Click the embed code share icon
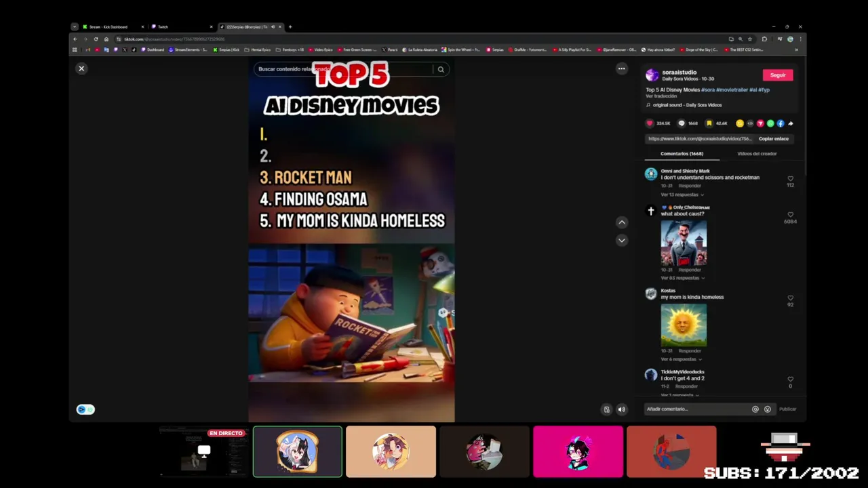 (750, 123)
